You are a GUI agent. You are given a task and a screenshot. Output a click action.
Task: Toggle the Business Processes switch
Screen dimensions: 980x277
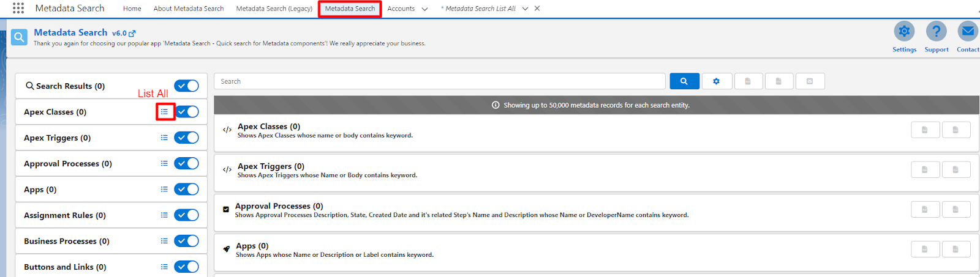[186, 241]
